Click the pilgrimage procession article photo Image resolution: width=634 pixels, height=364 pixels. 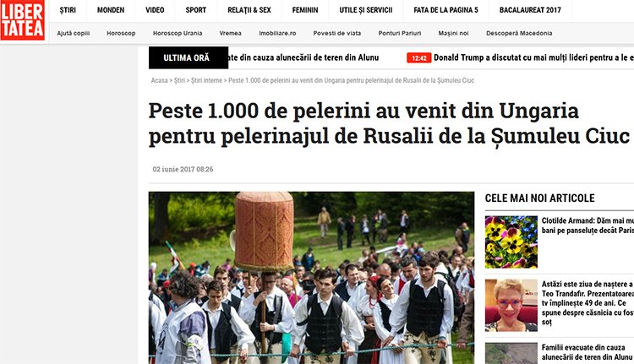[x=311, y=278]
